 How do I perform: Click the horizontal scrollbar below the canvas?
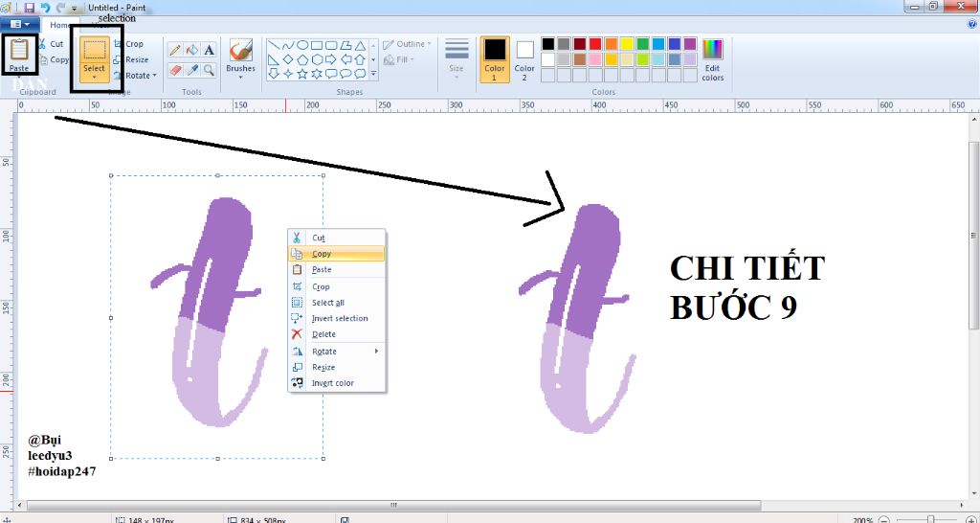(x=393, y=505)
